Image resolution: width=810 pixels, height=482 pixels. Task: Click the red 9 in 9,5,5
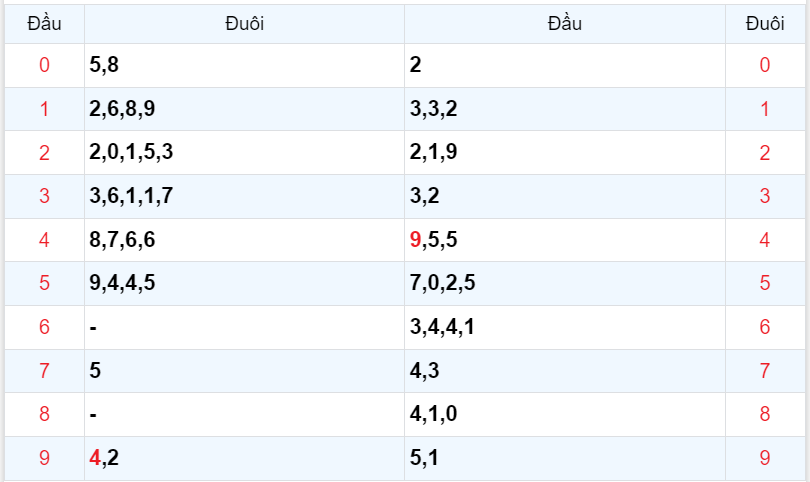click(x=416, y=240)
